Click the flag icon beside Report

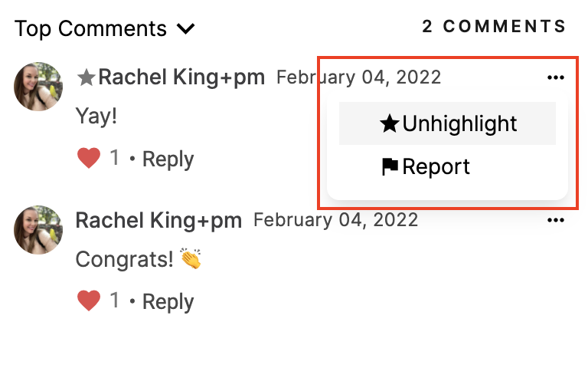(390, 166)
